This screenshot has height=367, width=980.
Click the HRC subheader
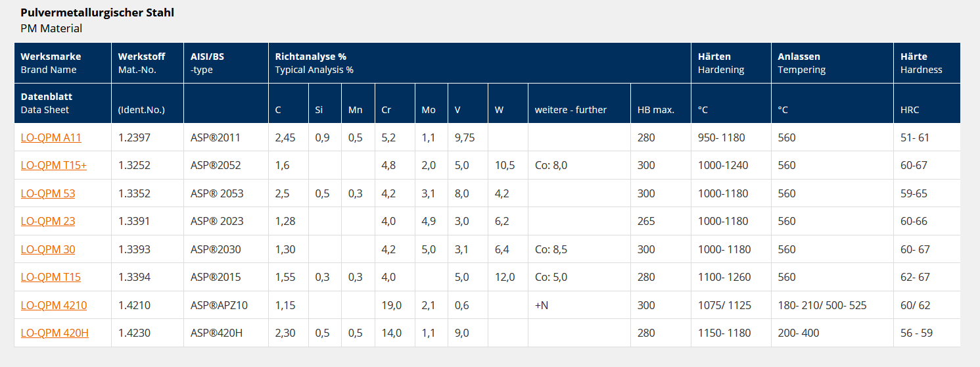click(x=927, y=103)
